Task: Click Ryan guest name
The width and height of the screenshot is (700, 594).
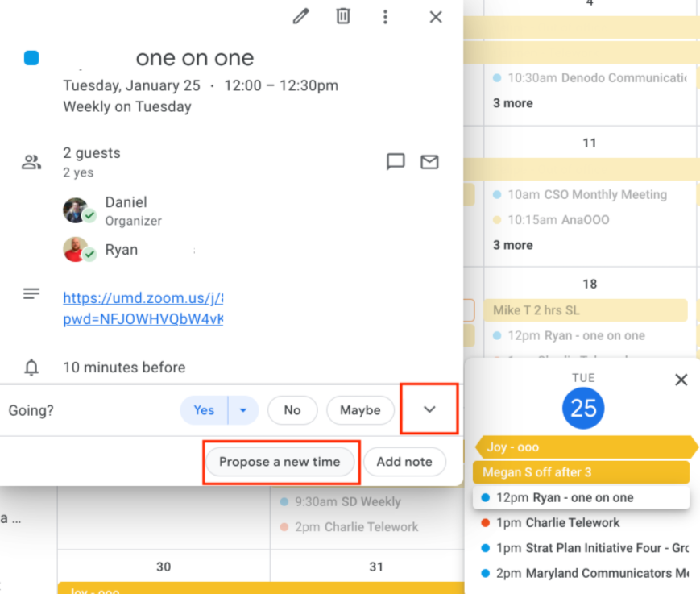Action: click(x=122, y=250)
